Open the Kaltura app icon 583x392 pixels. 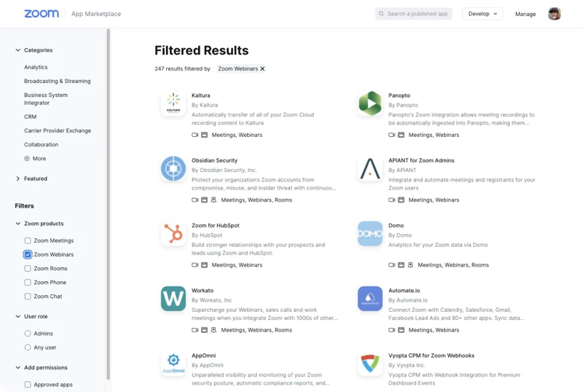[173, 103]
